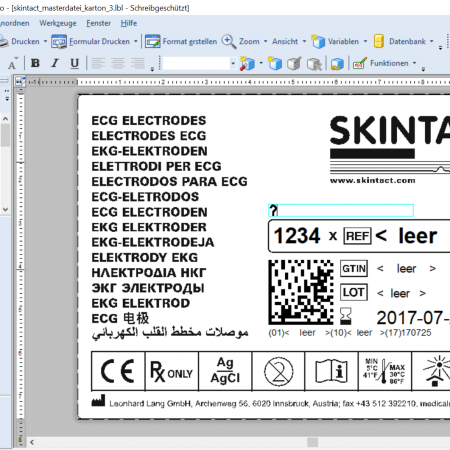Expand the Variablen dropdown arrow
Viewport: 450px width, 450px height.
[x=365, y=42]
